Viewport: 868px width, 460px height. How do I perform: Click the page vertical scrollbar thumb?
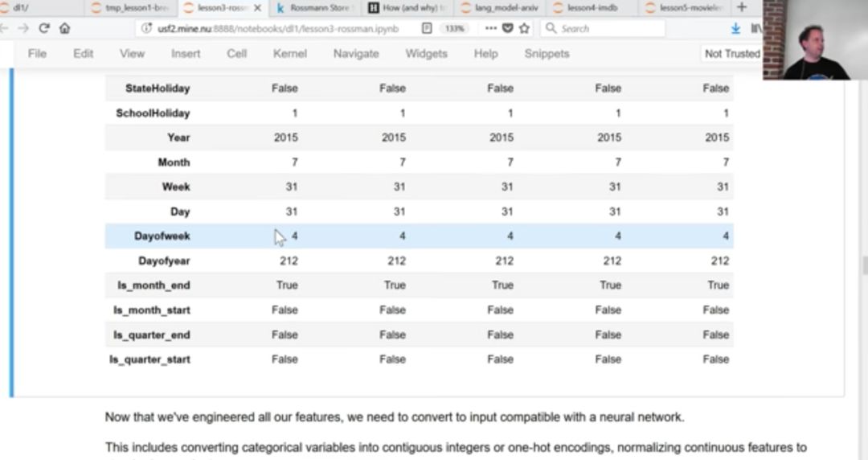click(864, 265)
